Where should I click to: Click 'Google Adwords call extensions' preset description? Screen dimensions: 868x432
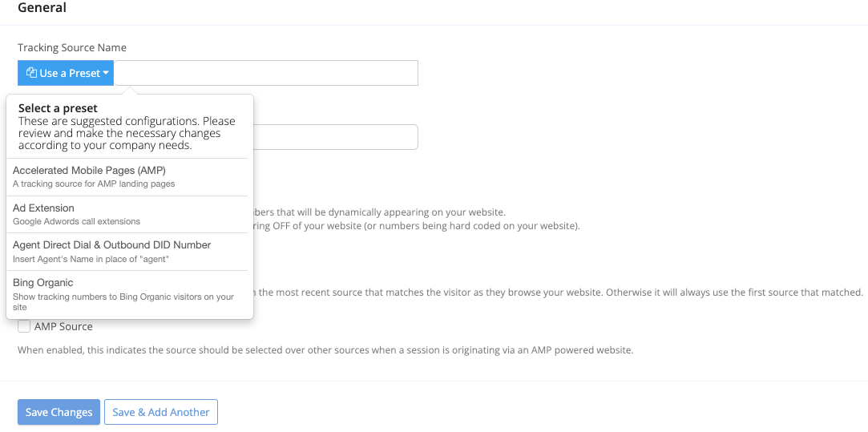click(x=76, y=221)
